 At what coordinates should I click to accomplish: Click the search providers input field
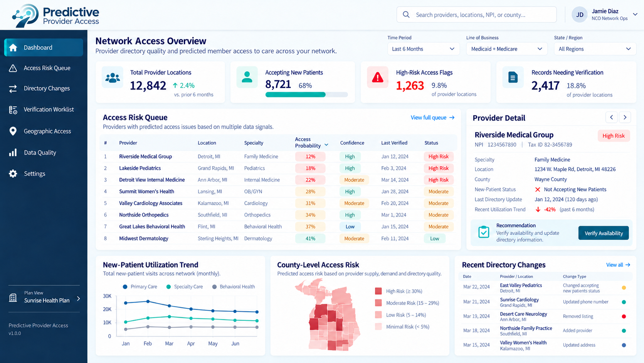[x=476, y=15]
